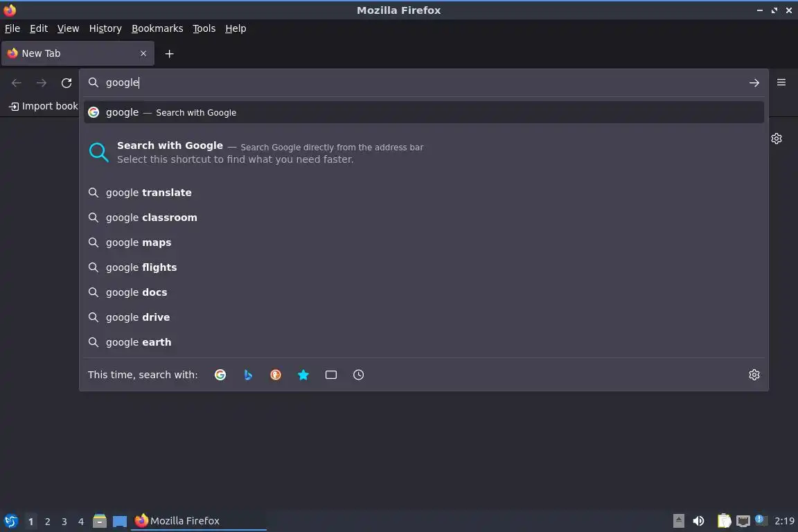Image resolution: width=798 pixels, height=532 pixels.
Task: Close the New Tab tab
Action: [143, 53]
